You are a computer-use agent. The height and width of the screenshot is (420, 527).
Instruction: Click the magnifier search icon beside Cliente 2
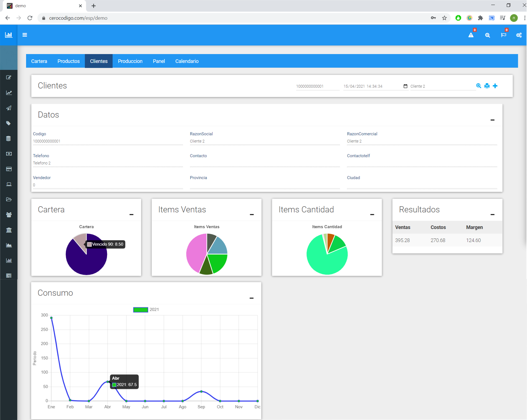478,86
